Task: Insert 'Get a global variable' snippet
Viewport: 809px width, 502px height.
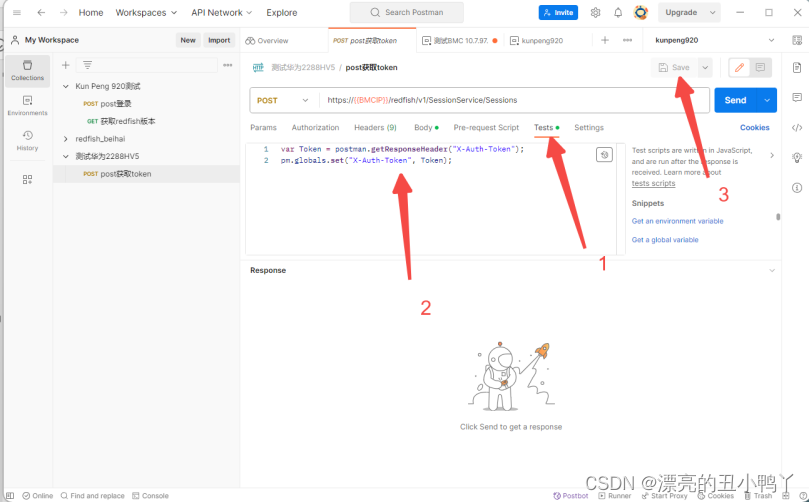Action: click(x=665, y=239)
